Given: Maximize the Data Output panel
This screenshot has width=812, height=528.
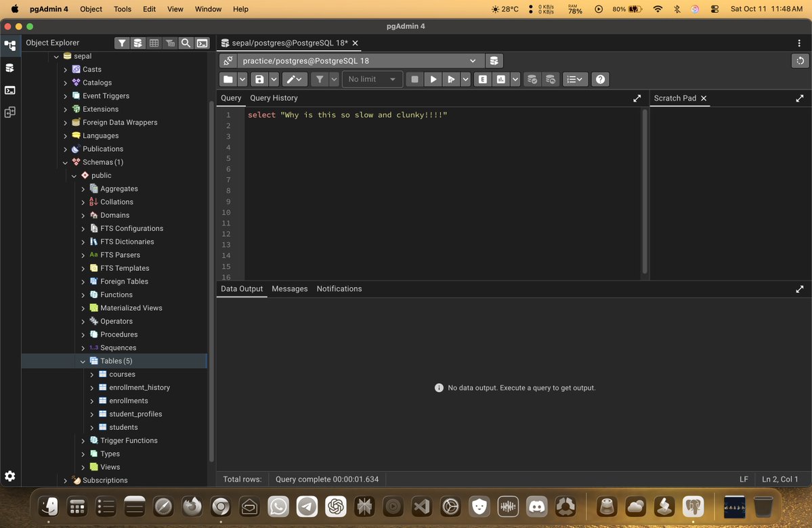Looking at the screenshot, I should [x=800, y=289].
